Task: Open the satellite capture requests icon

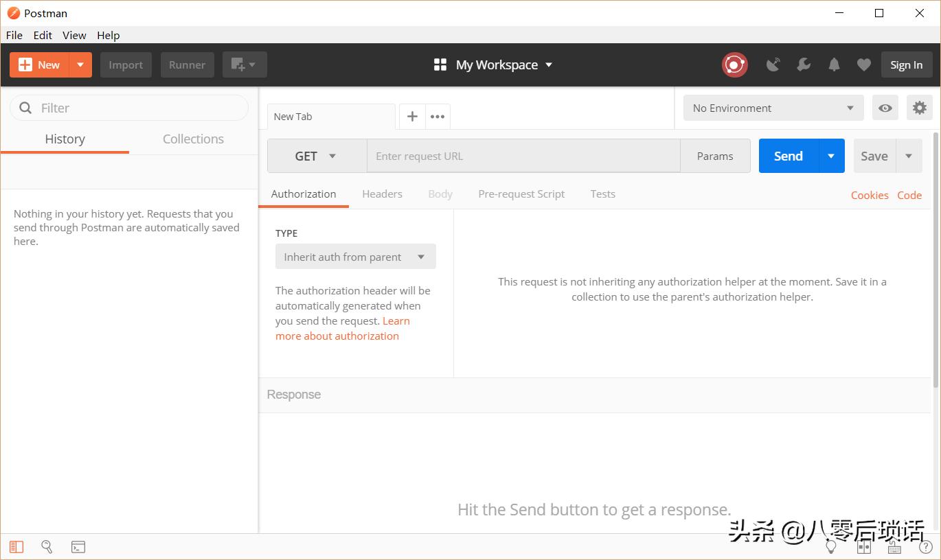Action: pos(773,65)
